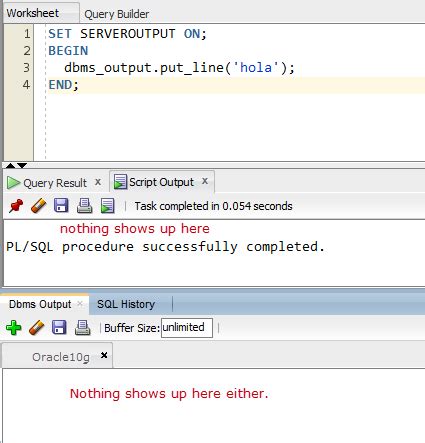Clear Script Output with eraser icon
Image resolution: width=425 pixels, height=443 pixels.
(x=38, y=206)
